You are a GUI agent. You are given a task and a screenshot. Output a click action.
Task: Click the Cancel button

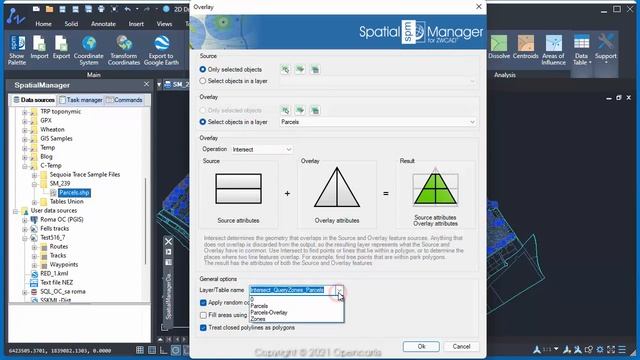coord(461,346)
